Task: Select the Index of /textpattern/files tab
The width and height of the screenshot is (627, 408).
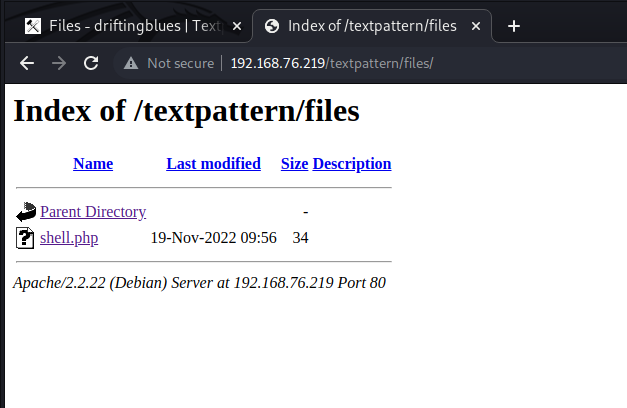Action: tap(372, 26)
